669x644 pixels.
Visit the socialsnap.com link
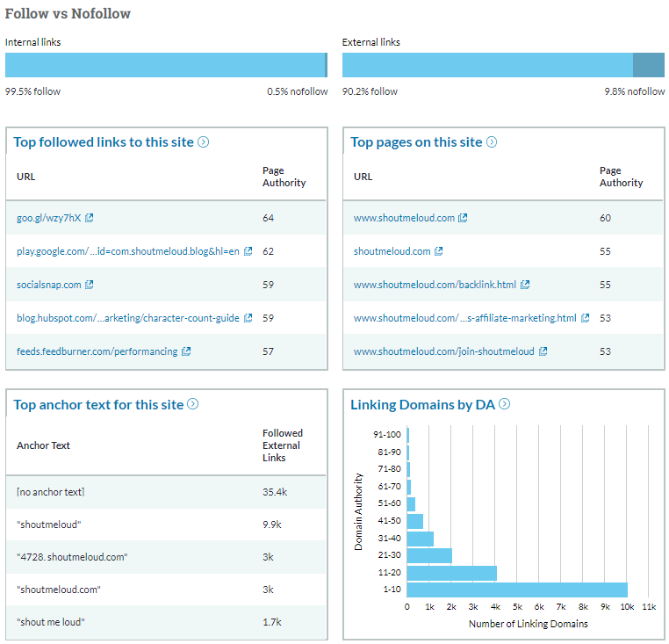coord(48,285)
